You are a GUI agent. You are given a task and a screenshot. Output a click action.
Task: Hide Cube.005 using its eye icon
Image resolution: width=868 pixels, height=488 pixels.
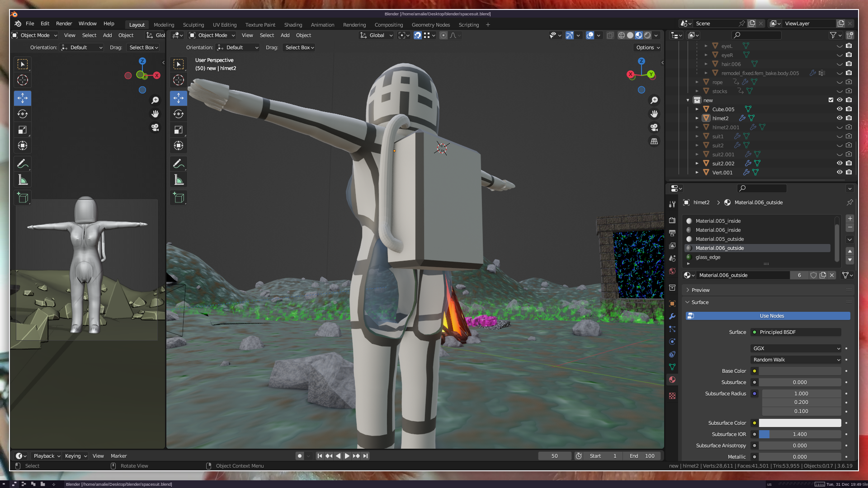pos(840,109)
